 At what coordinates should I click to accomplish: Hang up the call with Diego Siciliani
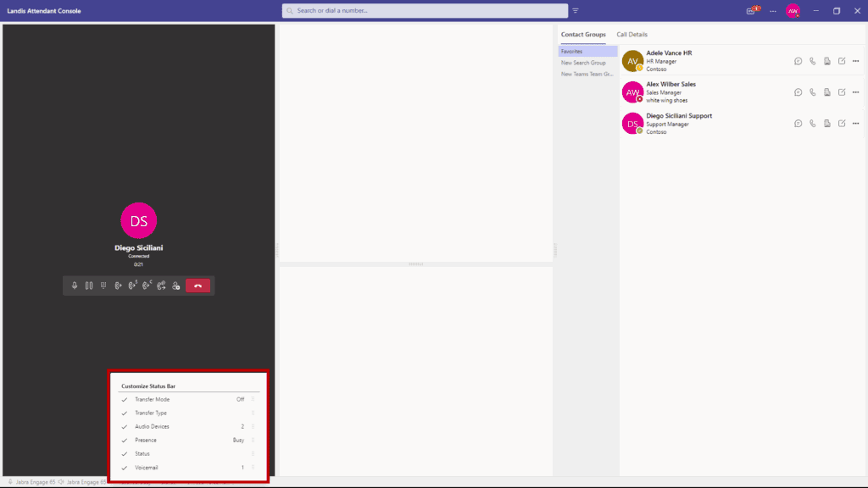click(198, 286)
